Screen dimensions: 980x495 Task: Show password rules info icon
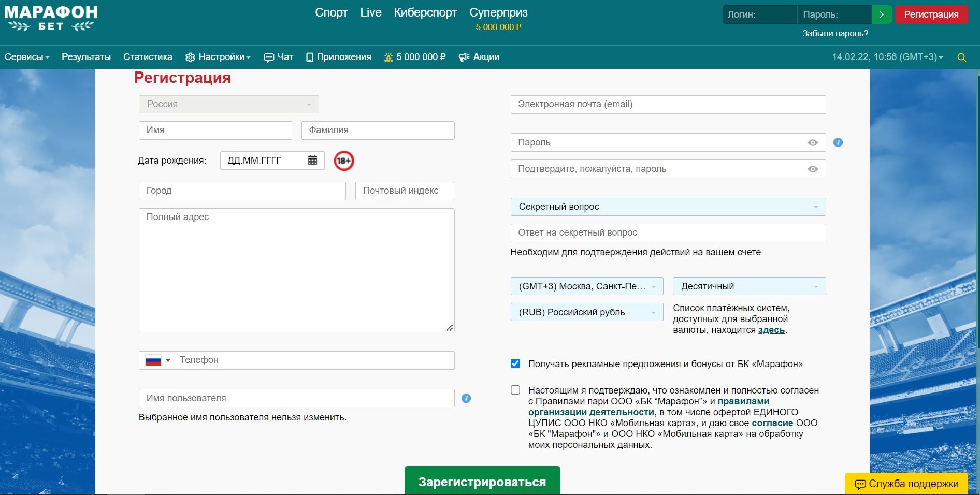pyautogui.click(x=838, y=142)
